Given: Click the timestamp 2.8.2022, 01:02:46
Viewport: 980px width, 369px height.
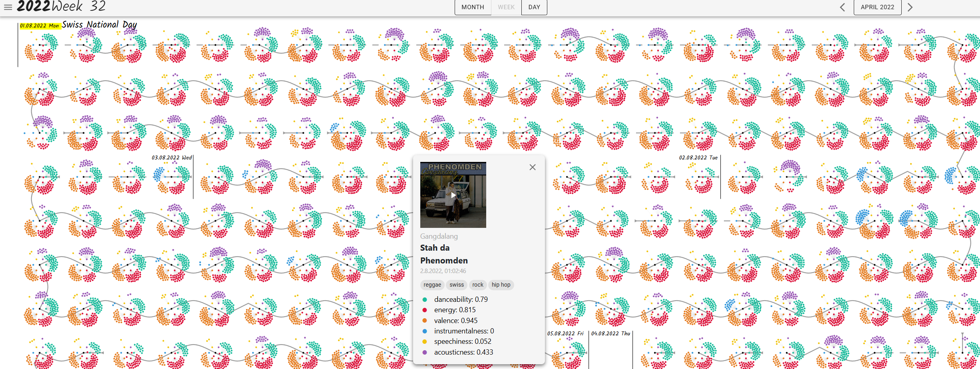Looking at the screenshot, I should click(x=443, y=271).
